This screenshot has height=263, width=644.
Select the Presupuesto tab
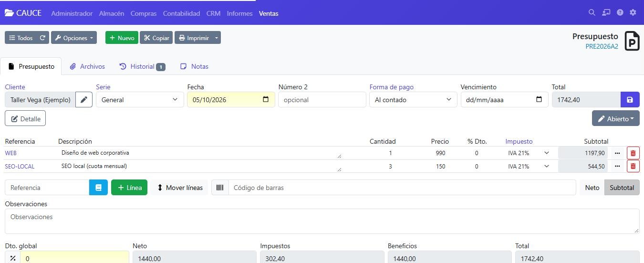(31, 66)
